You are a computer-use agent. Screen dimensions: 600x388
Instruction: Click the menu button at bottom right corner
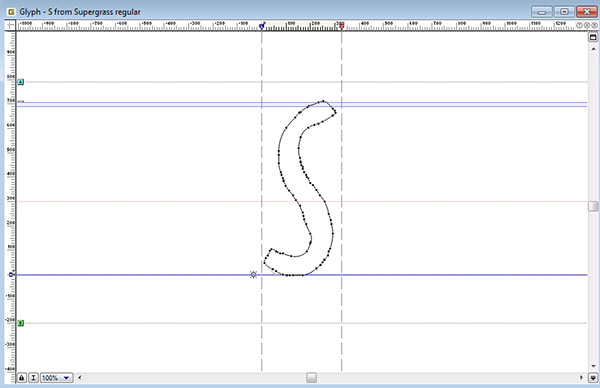[593, 378]
